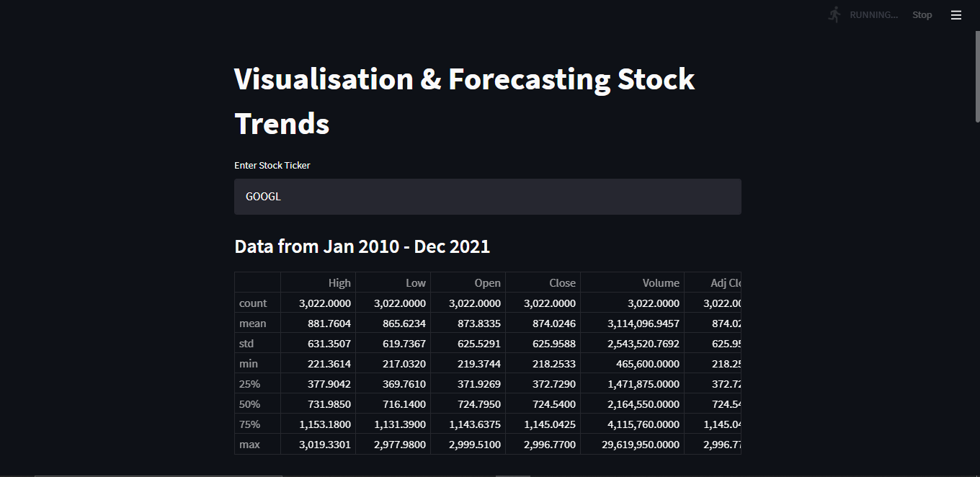Screen dimensions: 980x477
Task: Click the RUNNING status indicator
Action: click(x=873, y=14)
